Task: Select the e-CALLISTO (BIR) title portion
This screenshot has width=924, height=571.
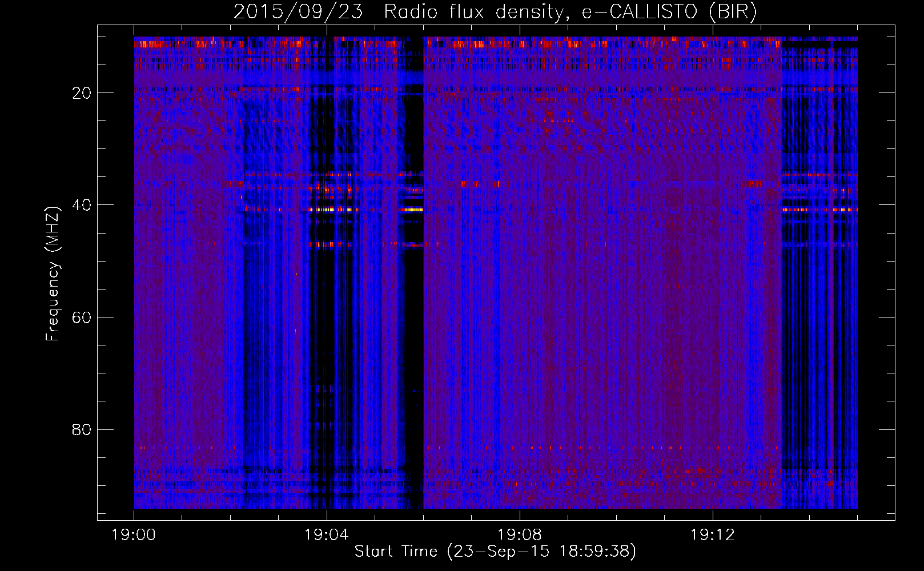Action: (670, 12)
